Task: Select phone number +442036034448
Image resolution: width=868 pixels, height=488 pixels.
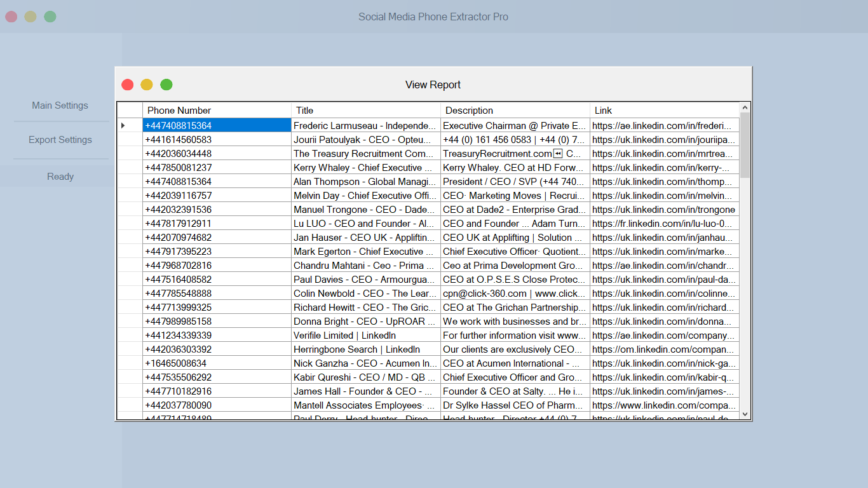Action: click(x=217, y=154)
